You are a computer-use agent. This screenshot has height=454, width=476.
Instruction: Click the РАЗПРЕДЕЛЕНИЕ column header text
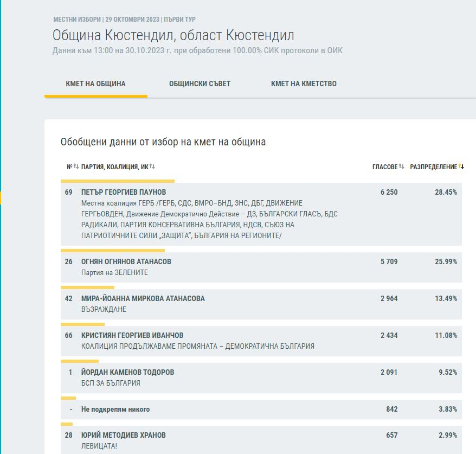tap(433, 167)
